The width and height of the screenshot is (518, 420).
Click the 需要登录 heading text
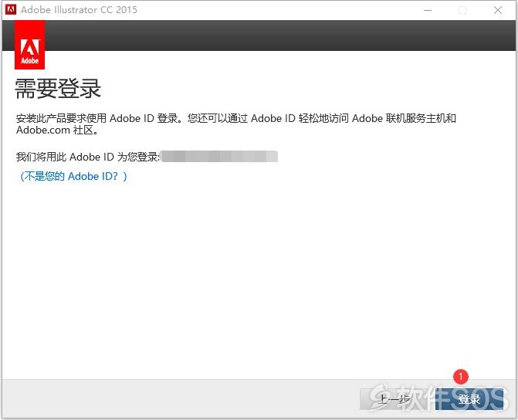[x=58, y=89]
